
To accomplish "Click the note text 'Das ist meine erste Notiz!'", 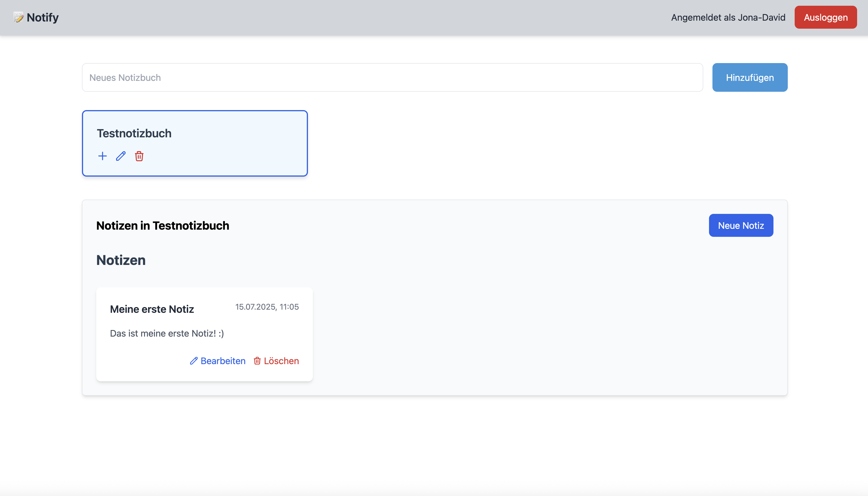I will (167, 333).
